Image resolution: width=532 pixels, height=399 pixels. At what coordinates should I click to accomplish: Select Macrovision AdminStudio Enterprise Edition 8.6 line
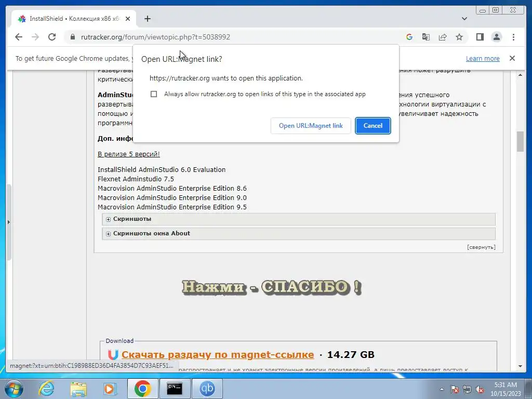pyautogui.click(x=172, y=188)
